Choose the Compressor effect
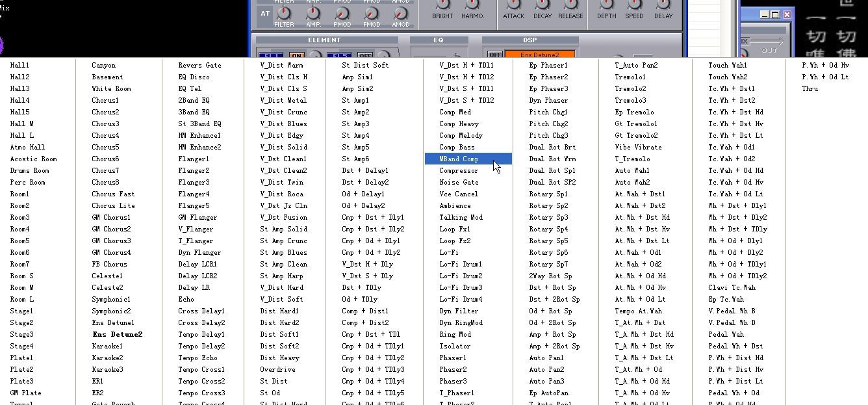The image size is (868, 405). tap(459, 170)
